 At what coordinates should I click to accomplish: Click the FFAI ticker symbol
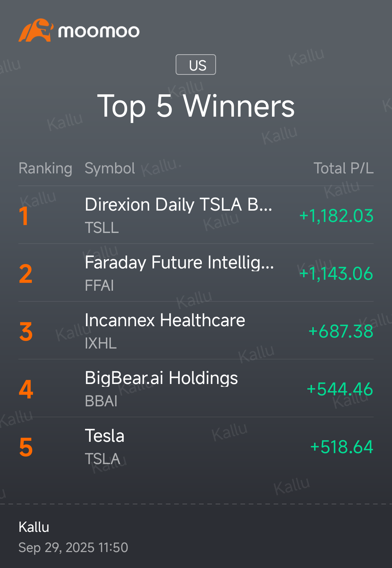tap(100, 285)
